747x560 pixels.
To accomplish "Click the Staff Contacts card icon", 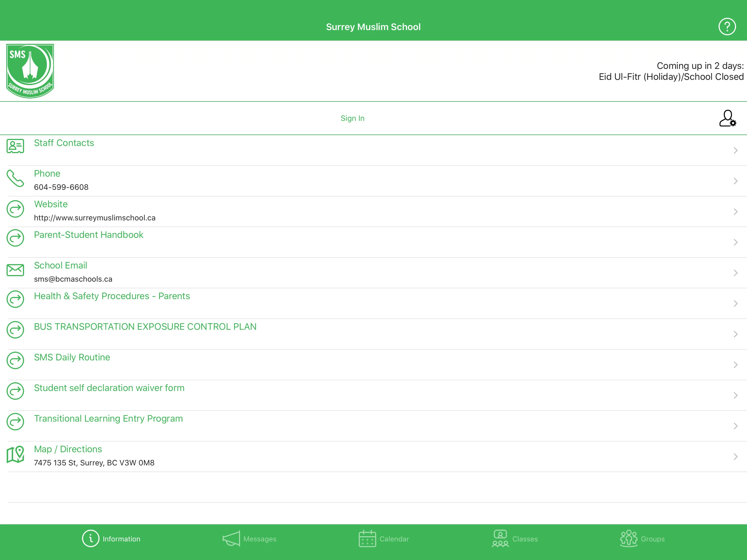I will click(x=15, y=146).
